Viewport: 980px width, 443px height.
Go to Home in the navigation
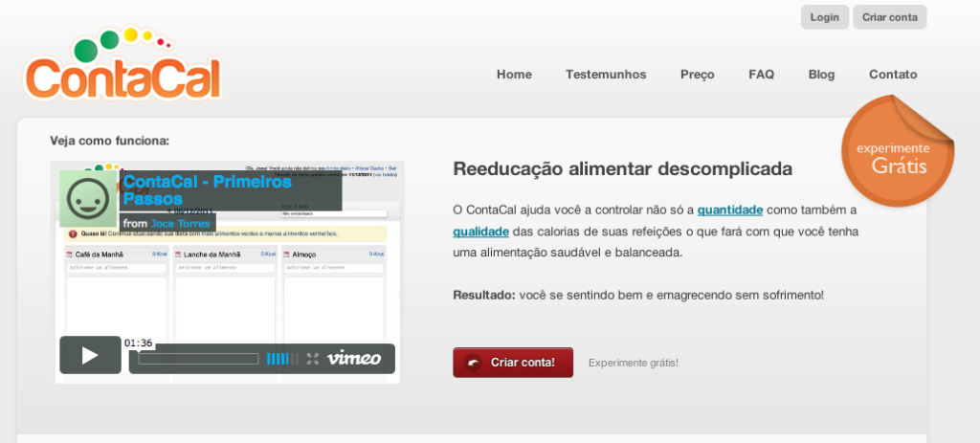coord(514,75)
